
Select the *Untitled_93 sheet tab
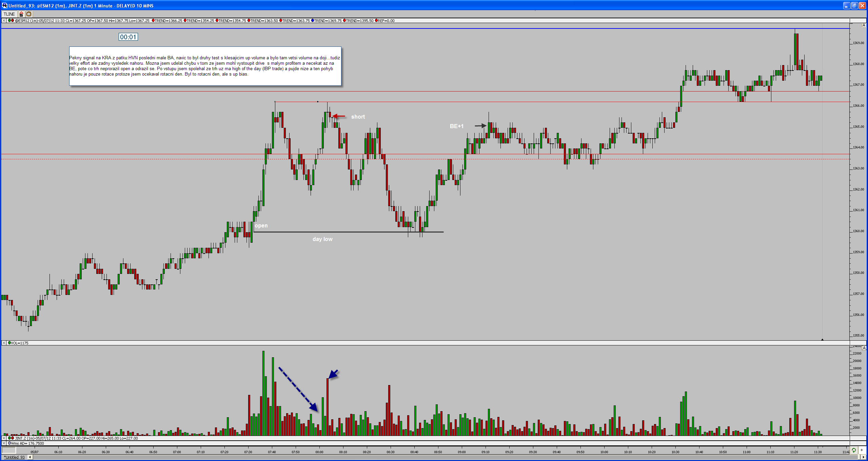coord(14,457)
